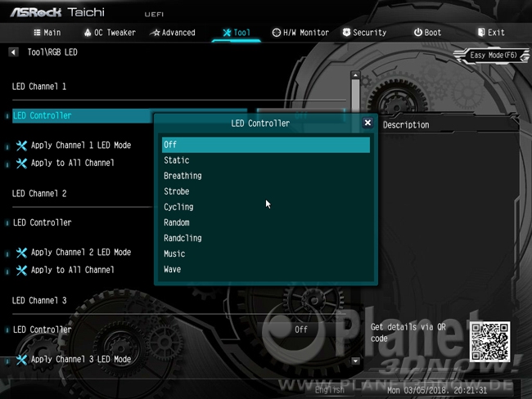Open the Exit tab
Screen dimensions: 532x399
[x=491, y=33]
